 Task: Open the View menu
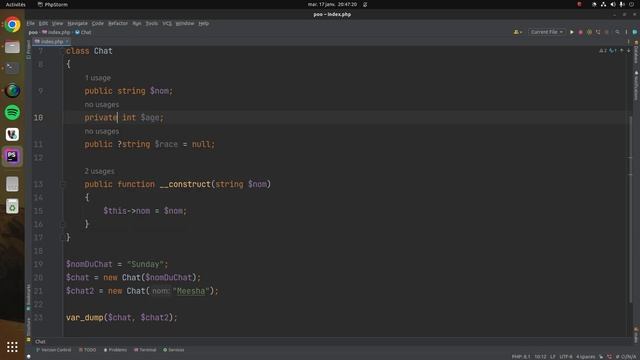tap(58, 23)
